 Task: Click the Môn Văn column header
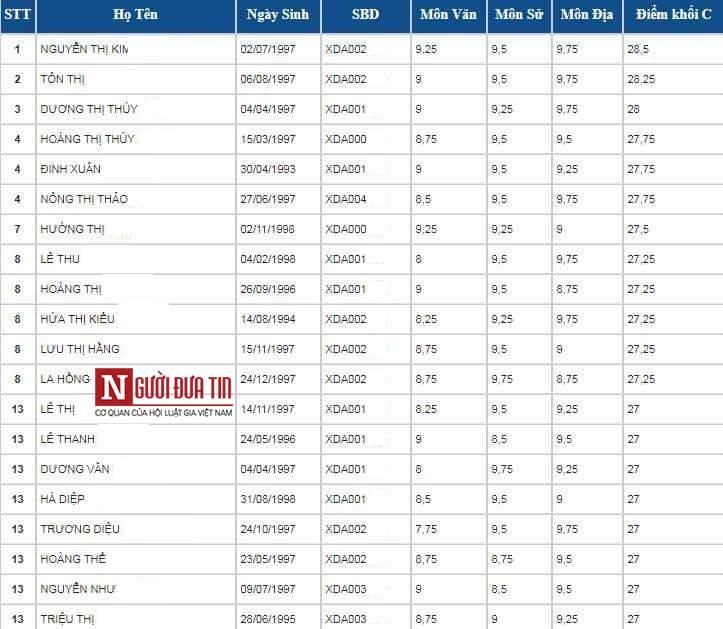(447, 16)
